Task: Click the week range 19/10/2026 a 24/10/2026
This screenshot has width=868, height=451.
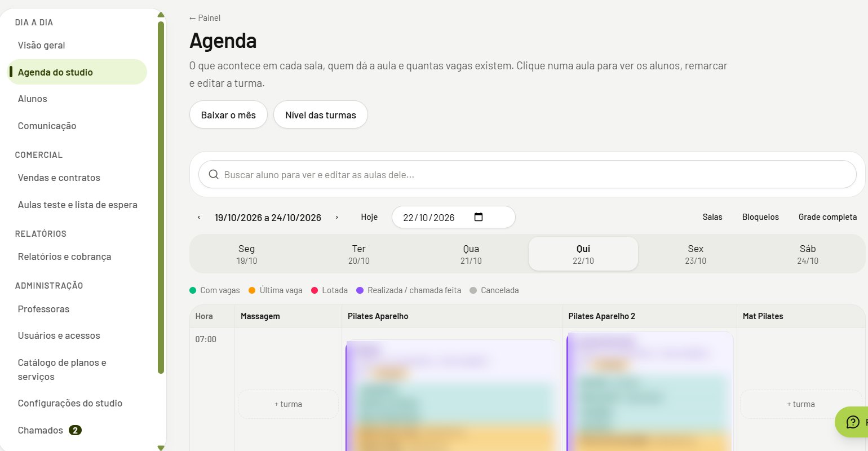Action: [x=268, y=218]
